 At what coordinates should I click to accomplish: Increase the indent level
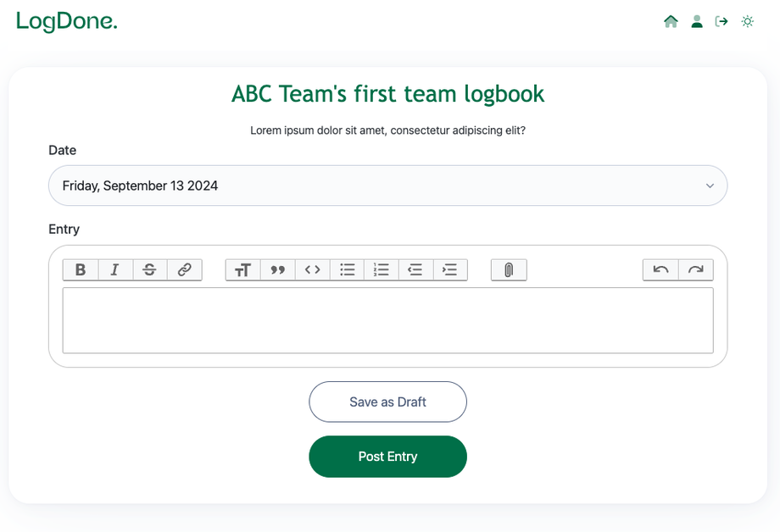pos(450,270)
